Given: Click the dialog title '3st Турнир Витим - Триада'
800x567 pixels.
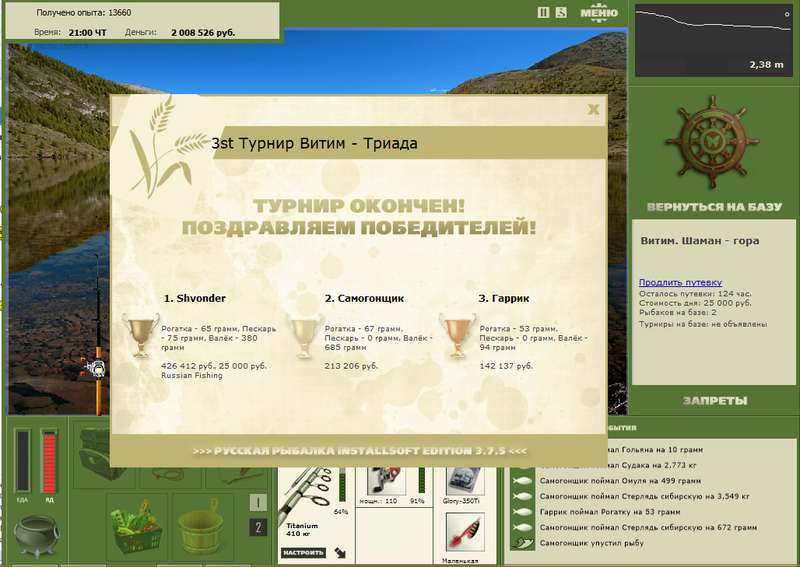Looking at the screenshot, I should pos(314,143).
